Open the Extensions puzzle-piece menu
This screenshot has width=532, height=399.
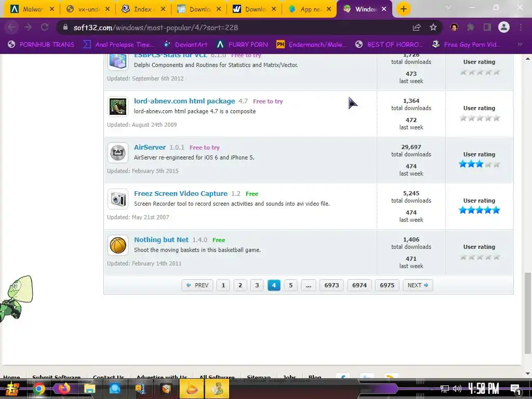coord(471,27)
